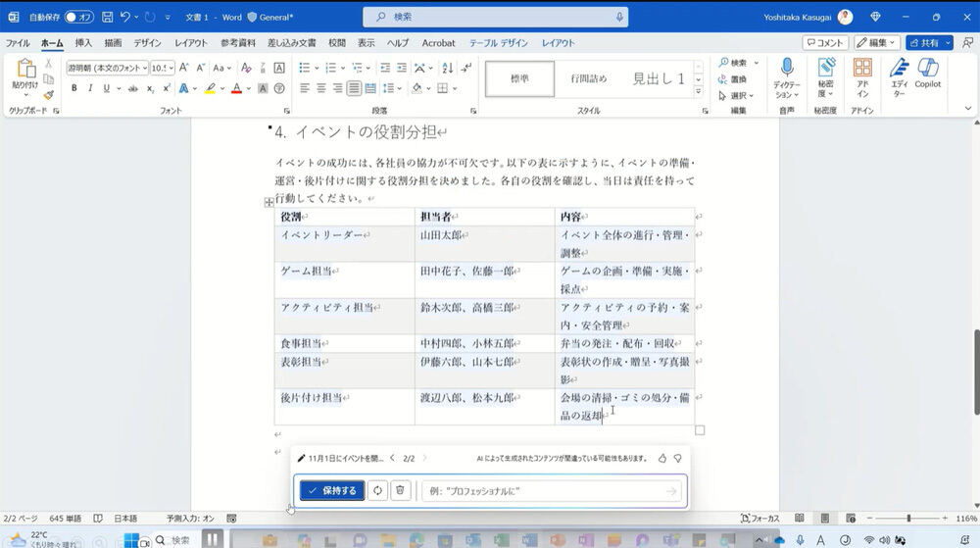Image resolution: width=980 pixels, height=548 pixels.
Task: Expand the Styles gallery
Action: pyautogui.click(x=698, y=92)
